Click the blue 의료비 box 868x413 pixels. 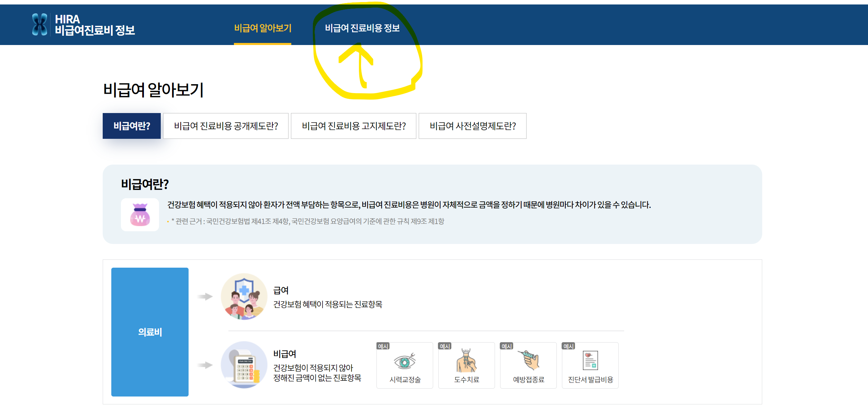150,332
